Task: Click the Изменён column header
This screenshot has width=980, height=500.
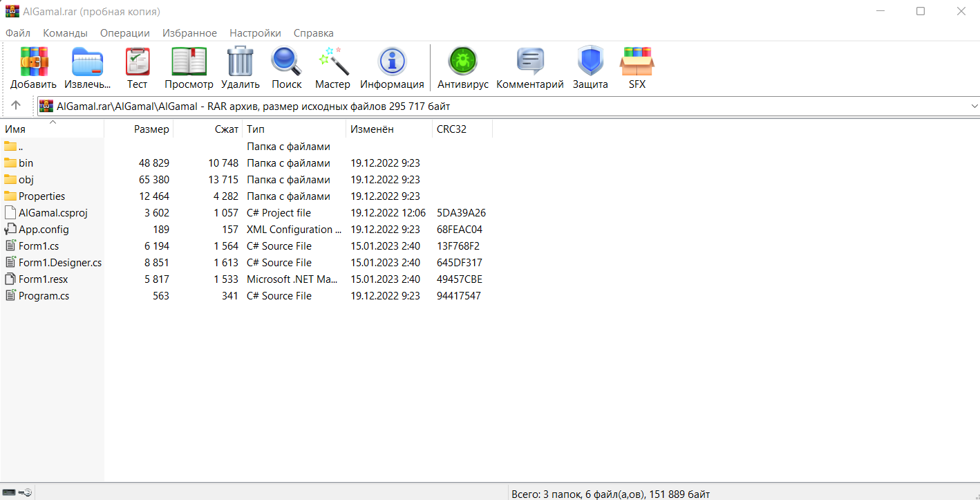Action: pyautogui.click(x=372, y=129)
